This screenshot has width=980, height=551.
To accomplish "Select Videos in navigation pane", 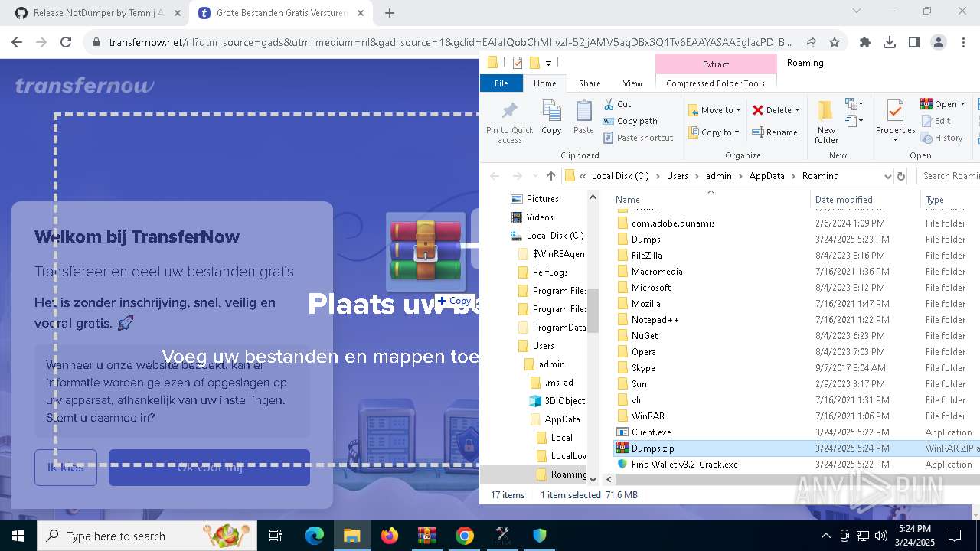I will (x=540, y=217).
